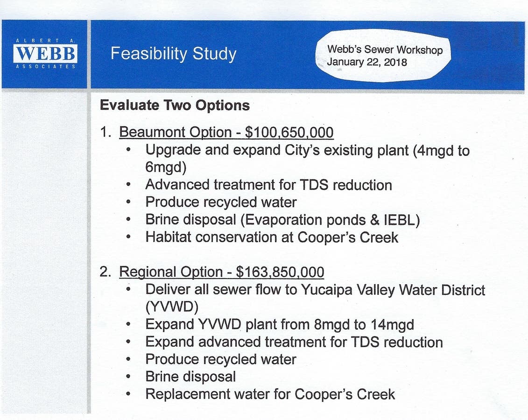This screenshot has height=420, width=528.
Task: Open the underlined Regional Option heading
Action: coord(222,272)
